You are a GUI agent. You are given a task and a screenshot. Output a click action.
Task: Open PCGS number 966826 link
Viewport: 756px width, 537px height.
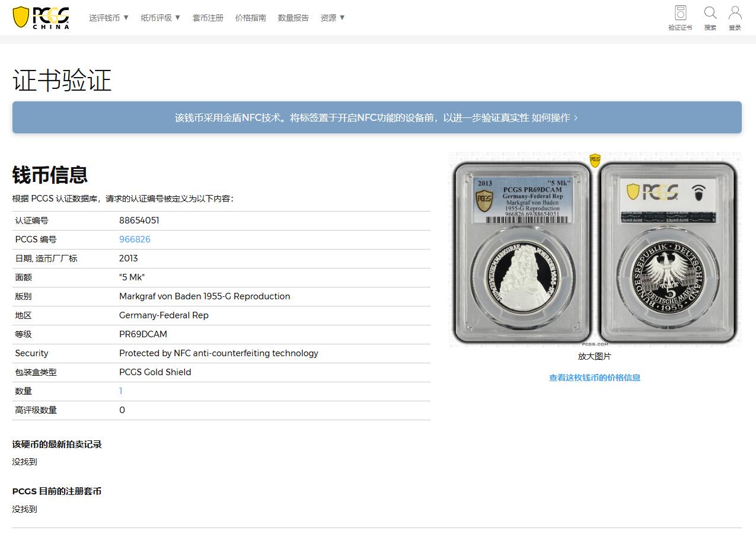pyautogui.click(x=135, y=239)
